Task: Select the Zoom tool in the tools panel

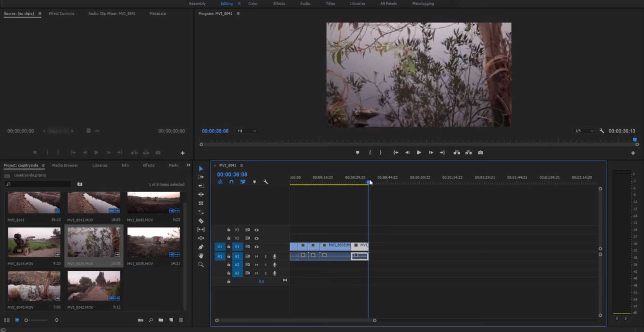Action: 201,264
